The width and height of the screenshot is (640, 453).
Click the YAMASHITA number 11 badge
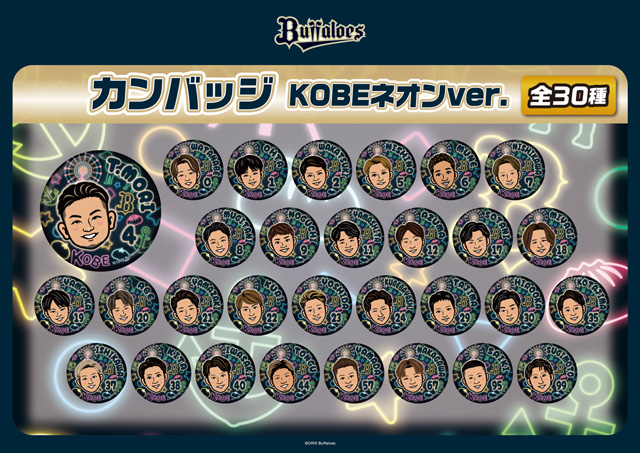[354, 238]
